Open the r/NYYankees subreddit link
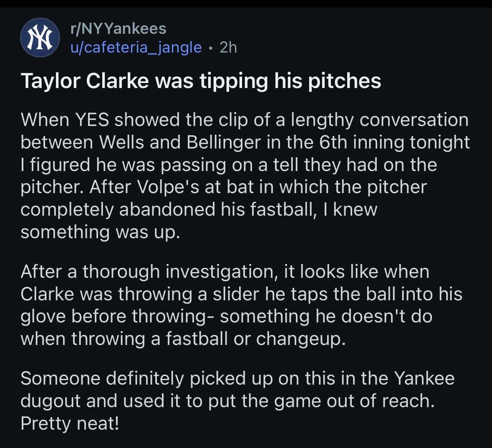Image resolution: width=492 pixels, height=448 pixels. 118,28
